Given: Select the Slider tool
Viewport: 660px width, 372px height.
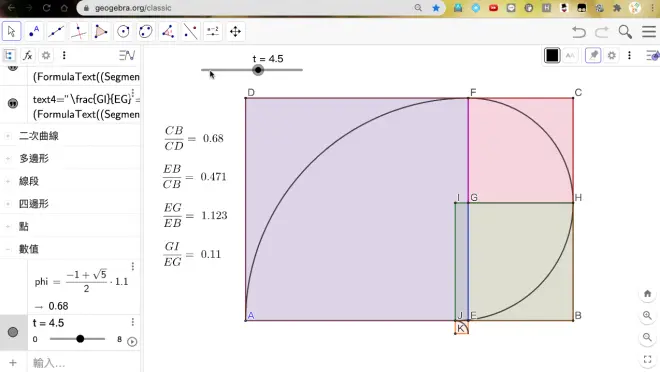Looking at the screenshot, I should [x=213, y=32].
